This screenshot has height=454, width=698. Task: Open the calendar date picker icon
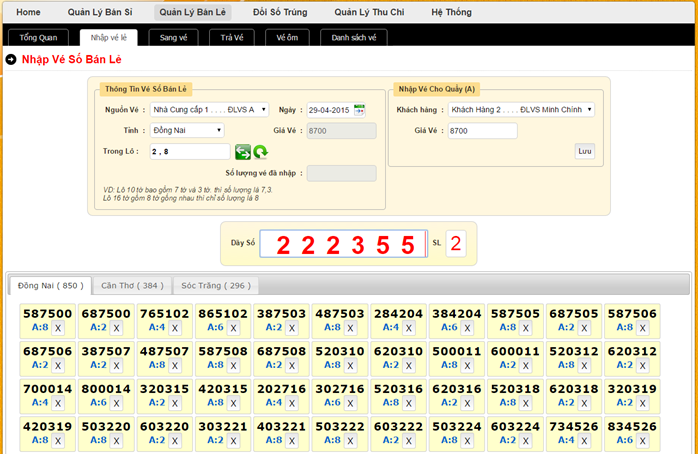(x=360, y=109)
